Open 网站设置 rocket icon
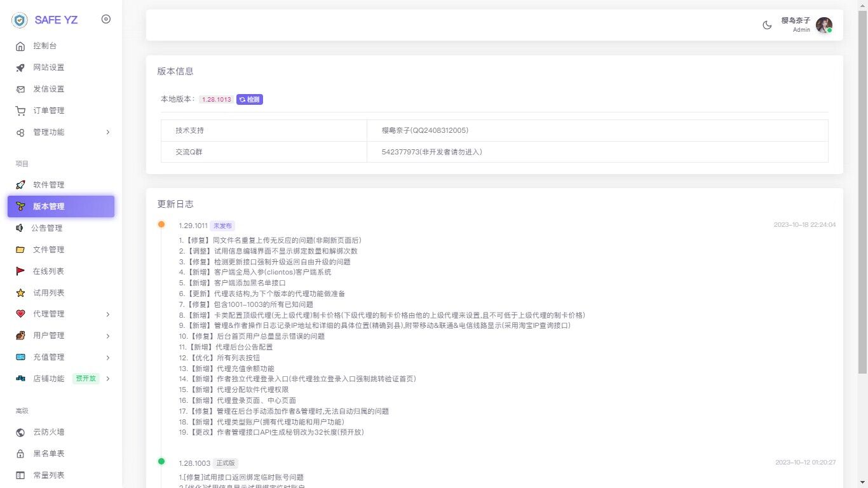868x488 pixels. click(20, 67)
